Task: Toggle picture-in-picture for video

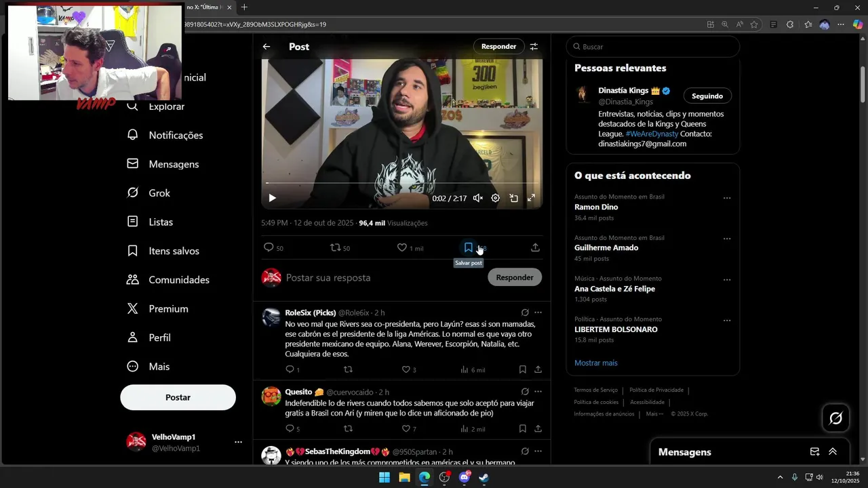Action: 513,198
